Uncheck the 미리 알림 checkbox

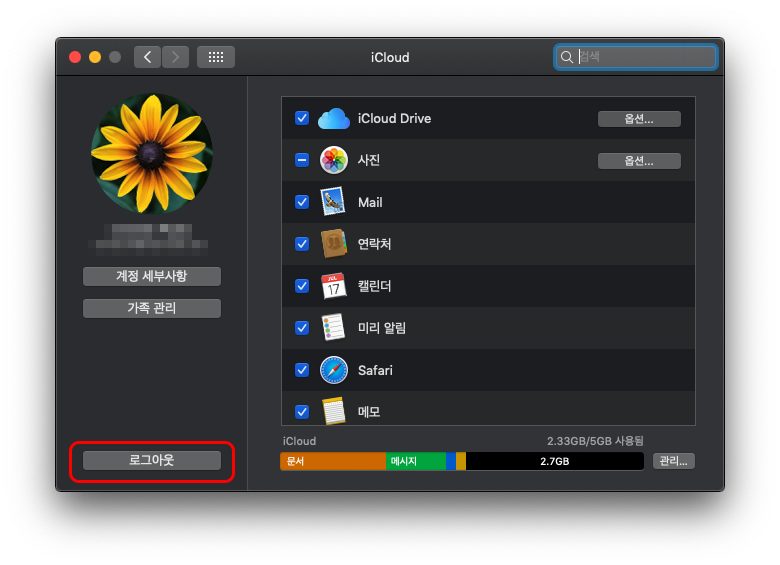pos(302,328)
